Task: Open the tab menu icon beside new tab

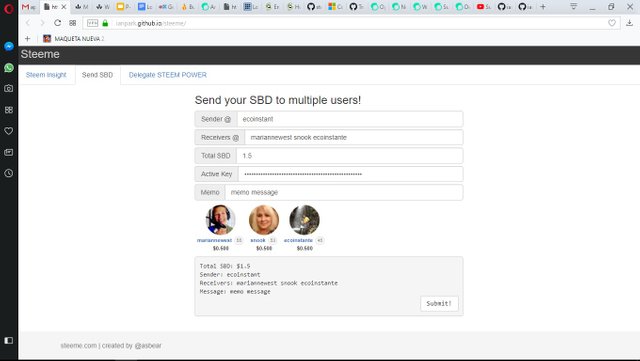Action: pyautogui.click(x=573, y=7)
